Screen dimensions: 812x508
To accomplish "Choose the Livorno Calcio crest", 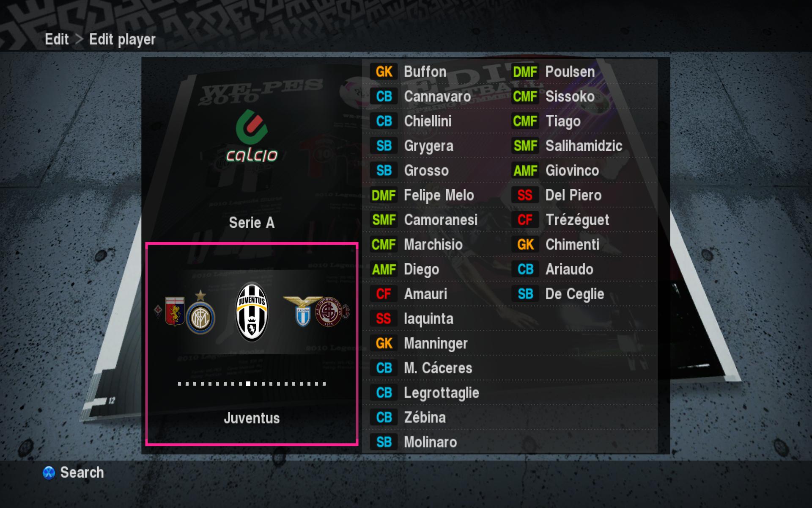I will pos(329,312).
